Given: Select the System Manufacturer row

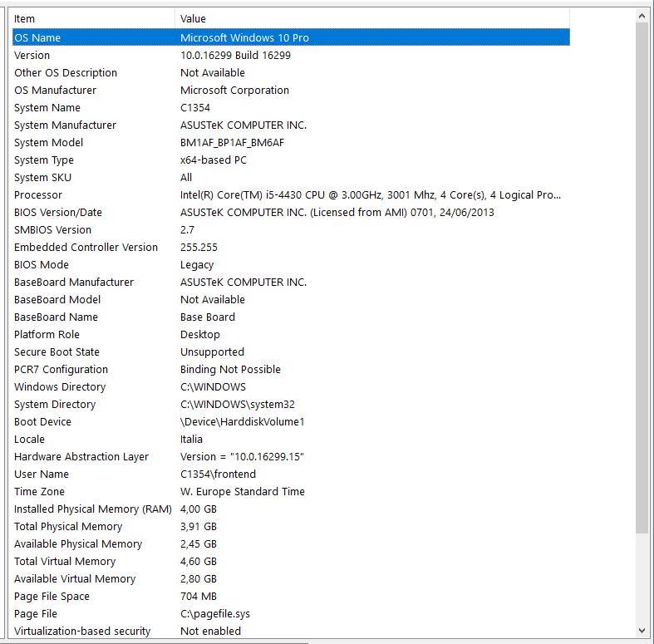Looking at the screenshot, I should (291, 125).
